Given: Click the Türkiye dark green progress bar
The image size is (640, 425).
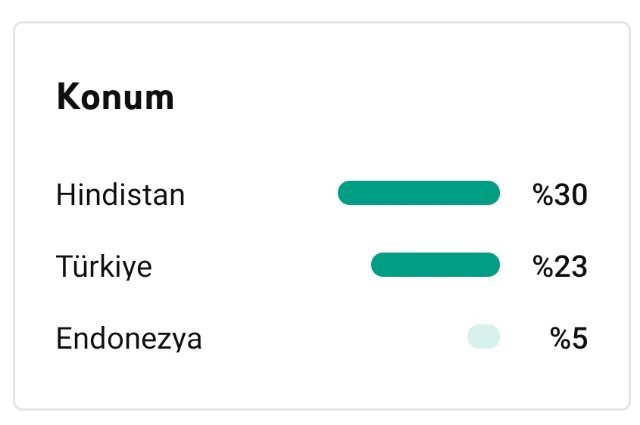Looking at the screenshot, I should click(x=436, y=265).
